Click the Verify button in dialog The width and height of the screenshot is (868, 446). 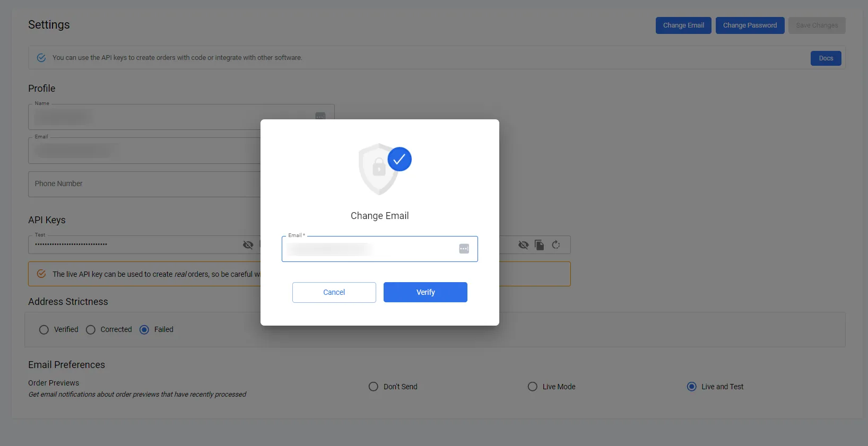pos(425,292)
